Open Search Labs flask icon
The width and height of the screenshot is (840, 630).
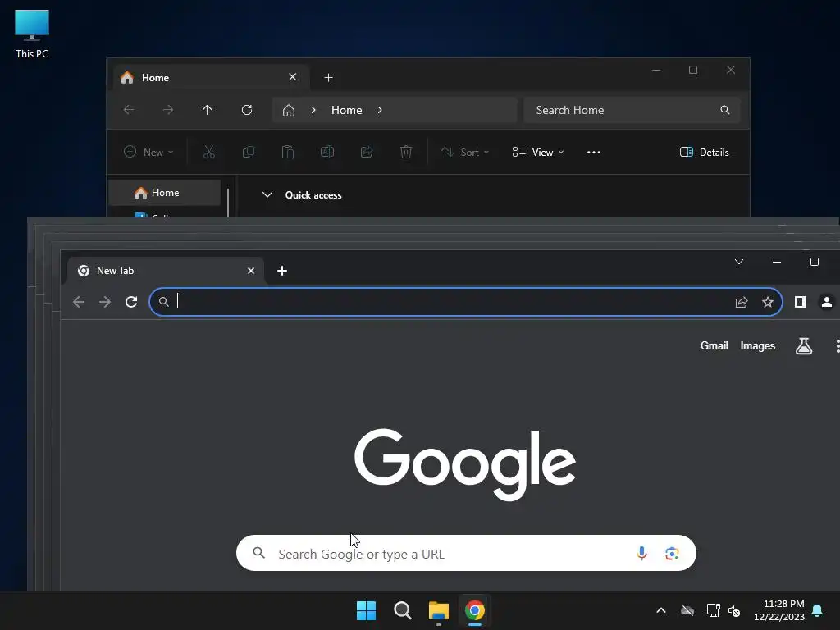804,346
